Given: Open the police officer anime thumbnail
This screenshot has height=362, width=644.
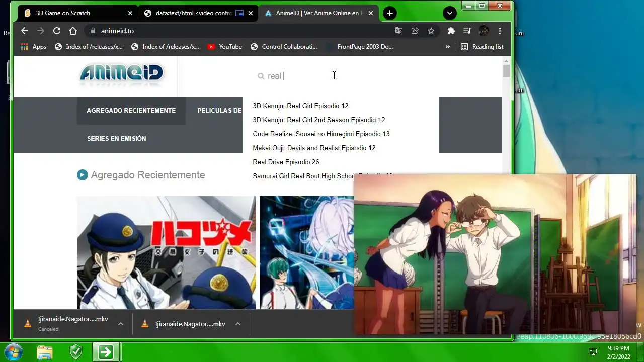Looking at the screenshot, I should point(166,252).
